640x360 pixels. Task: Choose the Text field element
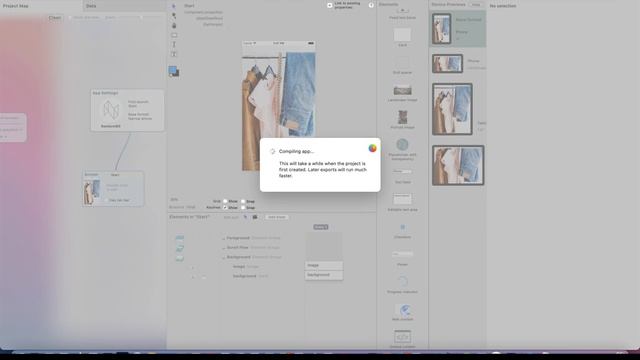[402, 176]
